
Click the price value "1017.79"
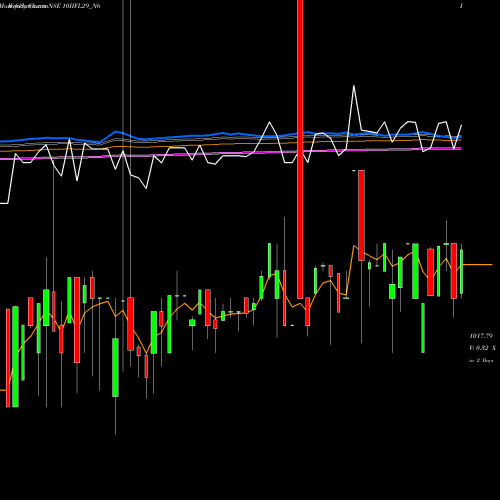point(481,336)
